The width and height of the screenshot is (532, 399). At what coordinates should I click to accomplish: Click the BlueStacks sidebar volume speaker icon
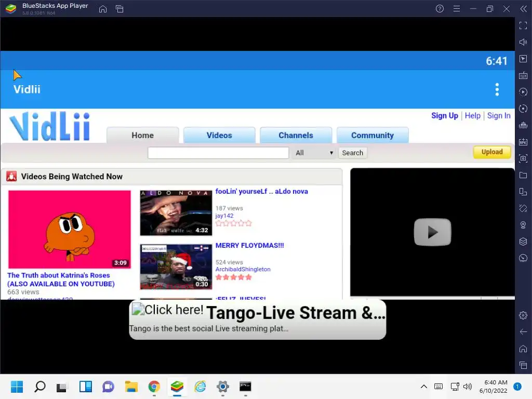point(523,42)
